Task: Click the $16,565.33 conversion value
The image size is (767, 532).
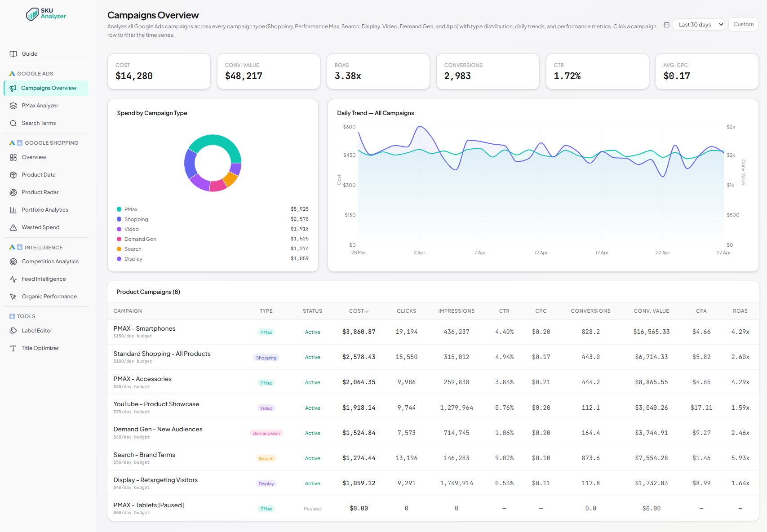Action: click(x=651, y=332)
